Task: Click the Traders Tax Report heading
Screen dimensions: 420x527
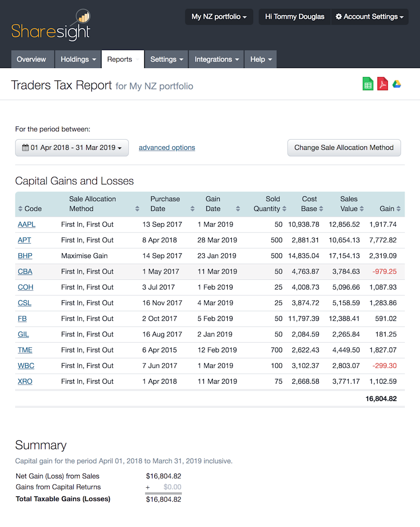Action: click(61, 85)
